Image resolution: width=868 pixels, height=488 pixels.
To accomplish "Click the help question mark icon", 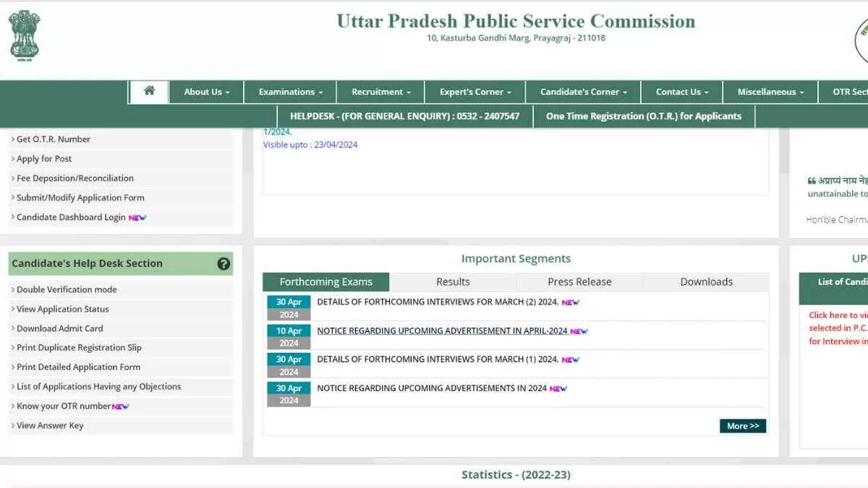I will (224, 264).
